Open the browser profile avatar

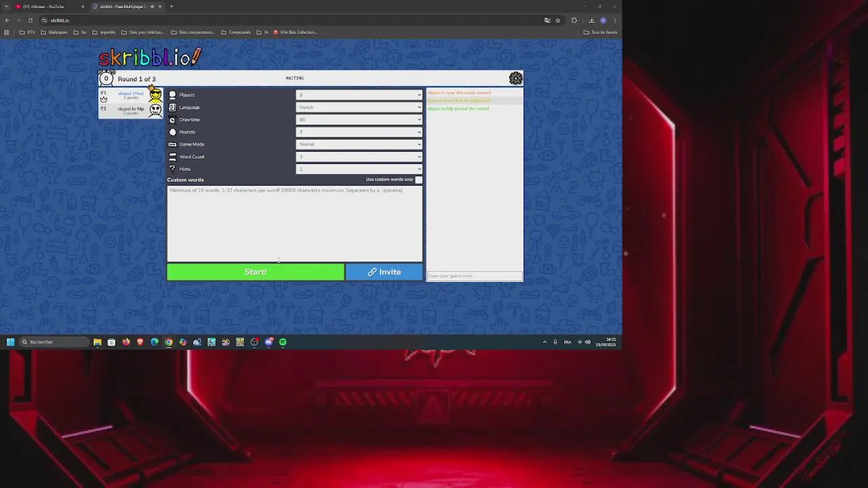pos(603,20)
